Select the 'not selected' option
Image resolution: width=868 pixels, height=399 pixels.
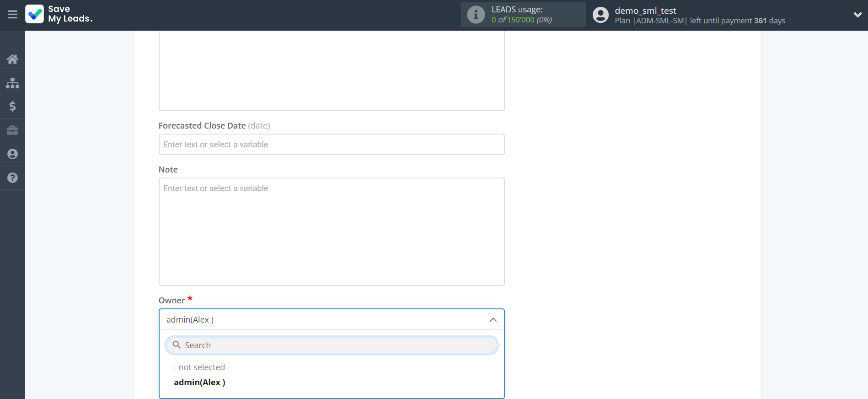coord(202,367)
